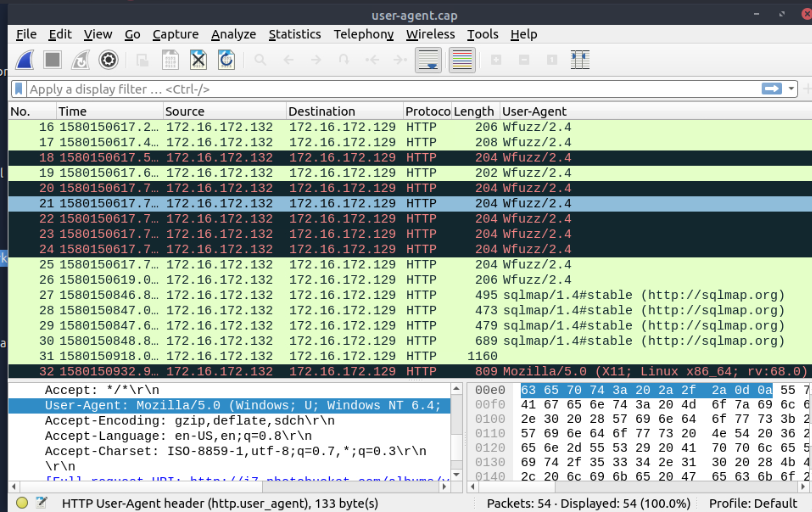Expand display filter history dropdown
This screenshot has width=812, height=512.
coord(791,89)
